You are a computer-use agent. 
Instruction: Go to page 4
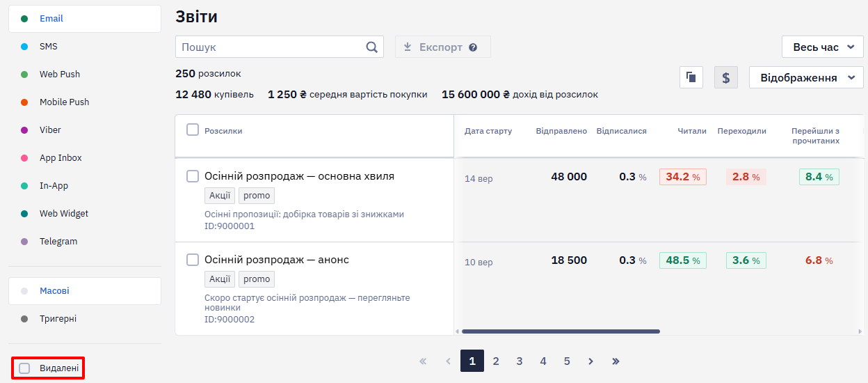point(543,361)
